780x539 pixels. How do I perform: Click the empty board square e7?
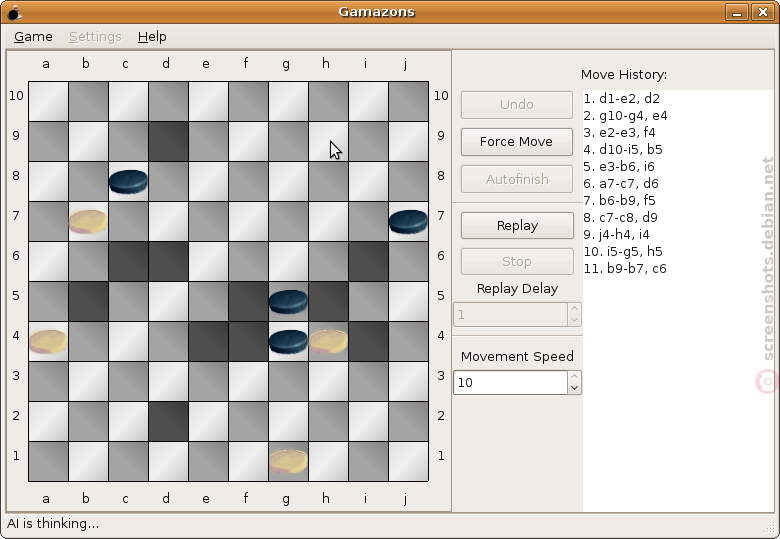208,222
